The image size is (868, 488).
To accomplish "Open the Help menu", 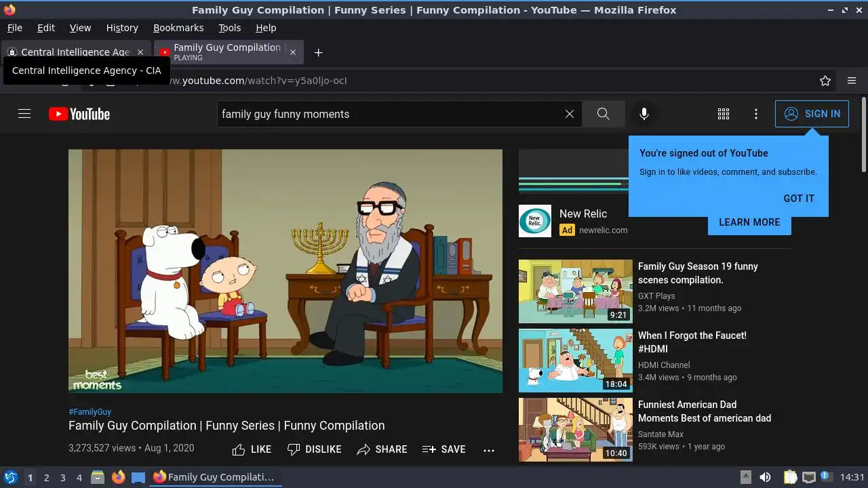I will [x=266, y=28].
